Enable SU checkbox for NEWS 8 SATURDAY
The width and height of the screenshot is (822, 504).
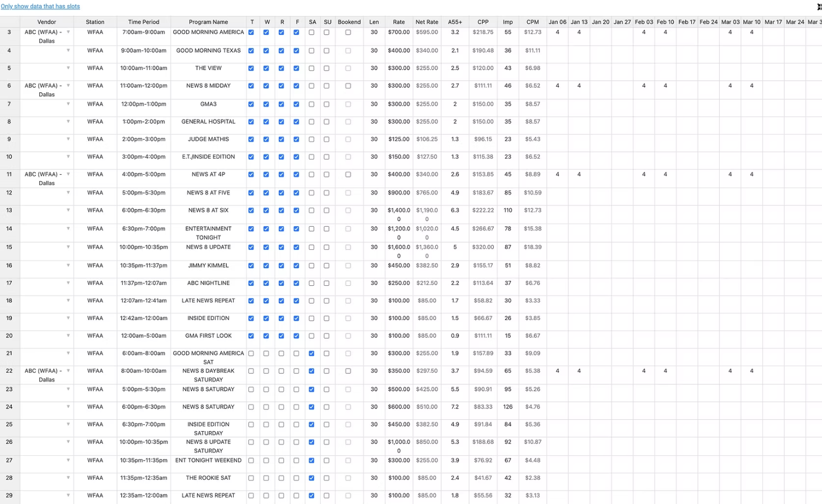pyautogui.click(x=327, y=389)
